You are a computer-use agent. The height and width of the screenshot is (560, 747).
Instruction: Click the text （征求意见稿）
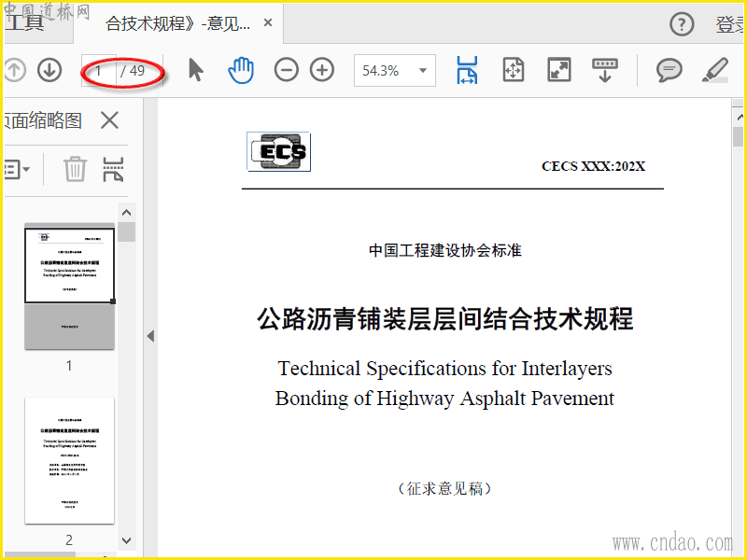pyautogui.click(x=445, y=488)
